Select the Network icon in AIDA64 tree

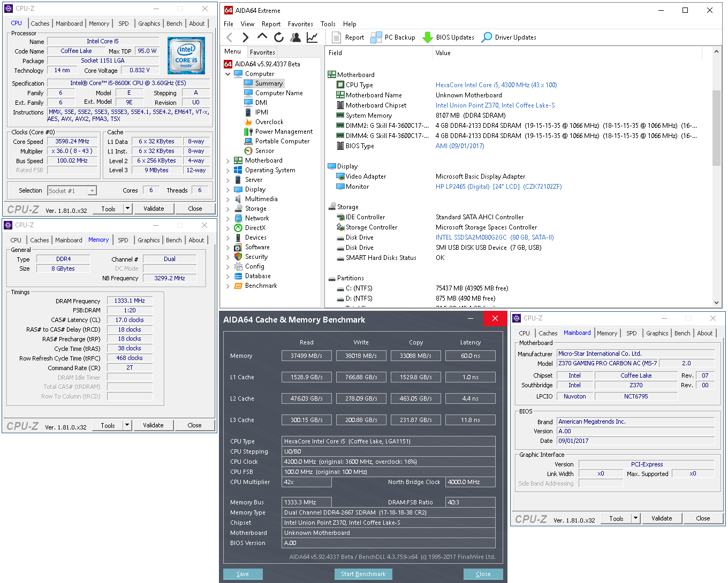pyautogui.click(x=238, y=218)
